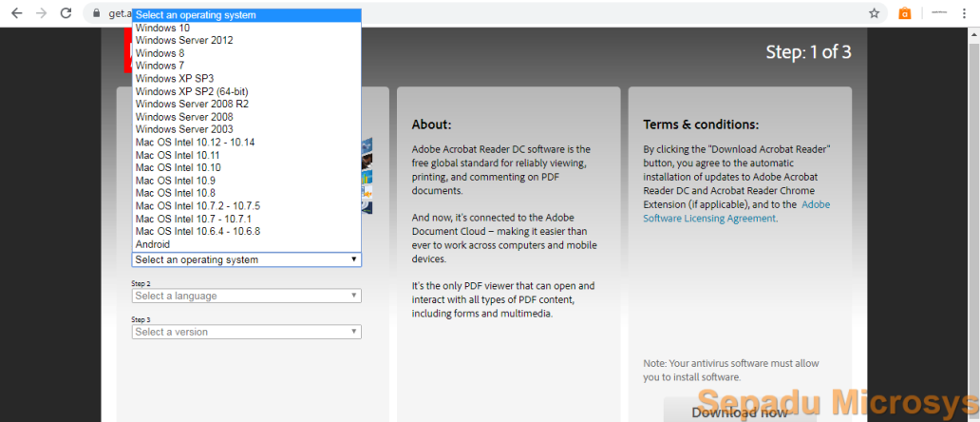Click the Adobe Reader product box image
The height and width of the screenshot is (422, 980).
click(x=367, y=176)
